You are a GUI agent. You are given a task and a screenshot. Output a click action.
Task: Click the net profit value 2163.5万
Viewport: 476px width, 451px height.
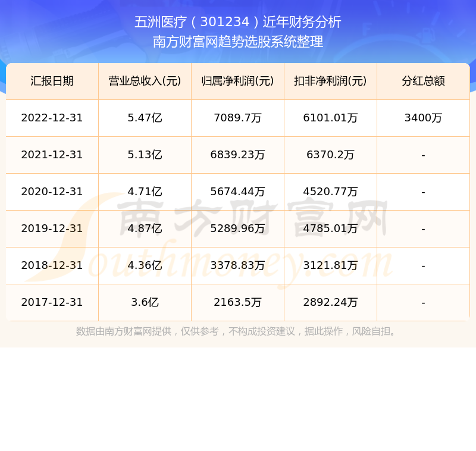coord(237,303)
